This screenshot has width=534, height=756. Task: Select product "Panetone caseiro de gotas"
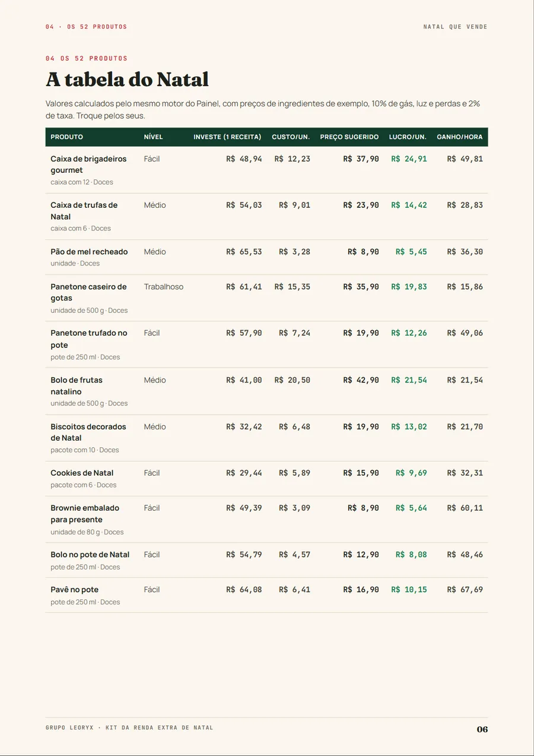click(88, 292)
